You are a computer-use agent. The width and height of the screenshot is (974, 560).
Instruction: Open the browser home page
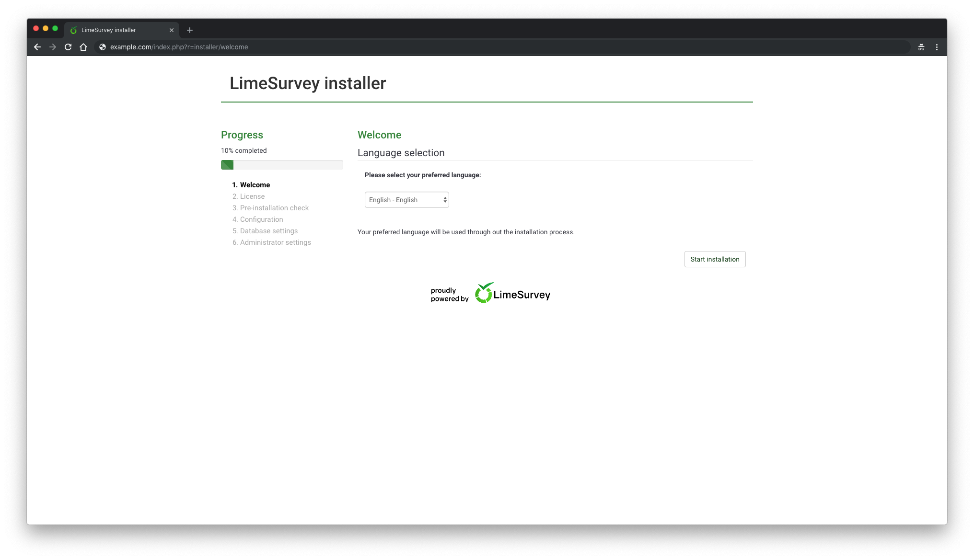click(83, 47)
